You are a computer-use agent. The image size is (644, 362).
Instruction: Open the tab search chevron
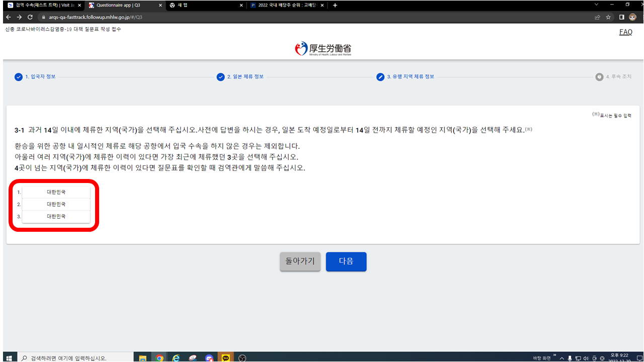[597, 5]
